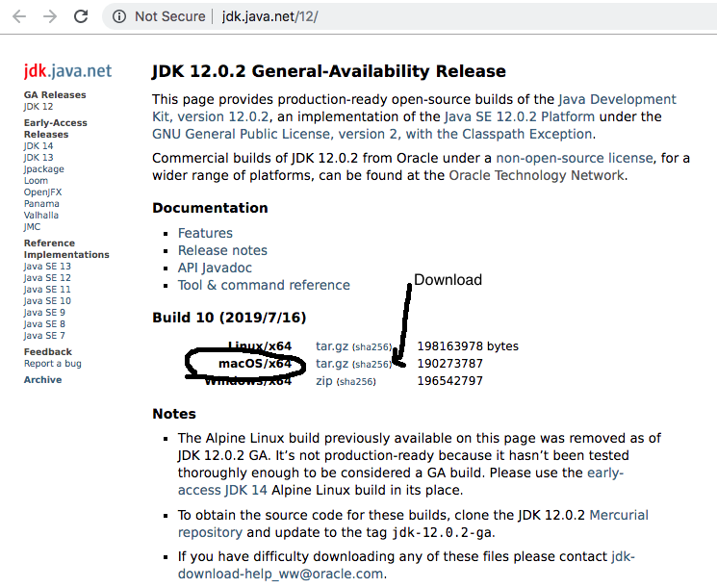Open the jdk.java.net logo link
The image size is (717, 588).
[67, 71]
